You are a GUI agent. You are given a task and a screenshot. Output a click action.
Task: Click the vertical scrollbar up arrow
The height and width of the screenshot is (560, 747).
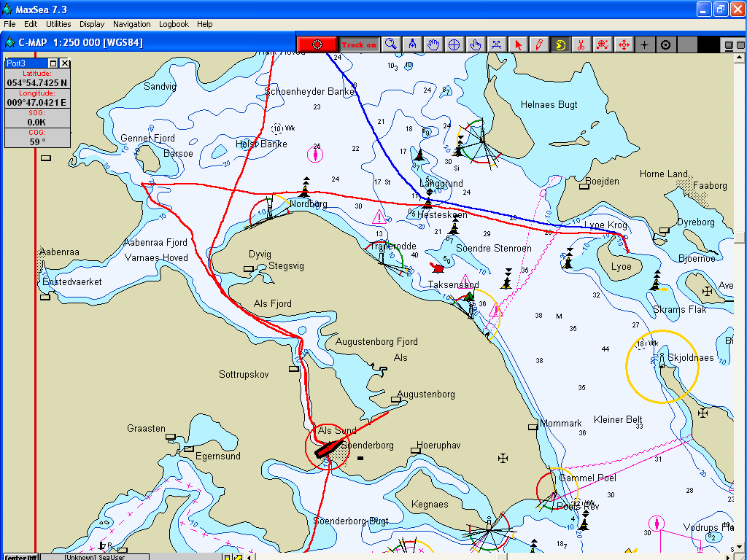(x=739, y=58)
